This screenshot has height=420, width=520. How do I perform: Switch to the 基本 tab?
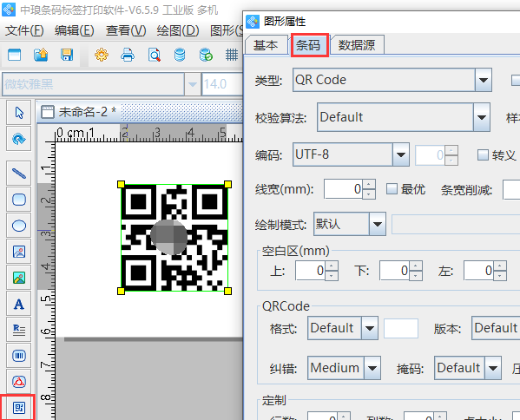click(x=266, y=44)
